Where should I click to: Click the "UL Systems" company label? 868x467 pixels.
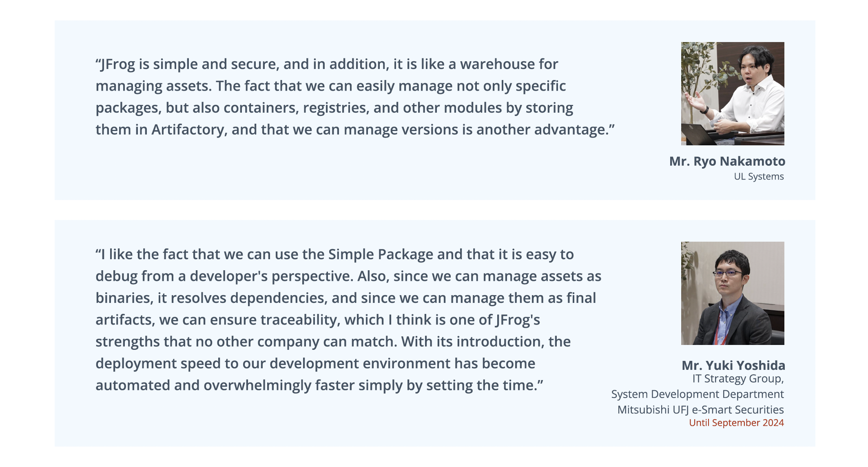[759, 176]
